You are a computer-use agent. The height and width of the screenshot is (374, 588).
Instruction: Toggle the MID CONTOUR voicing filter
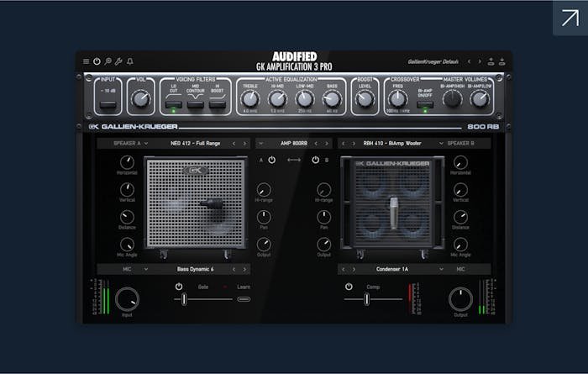tap(196, 105)
